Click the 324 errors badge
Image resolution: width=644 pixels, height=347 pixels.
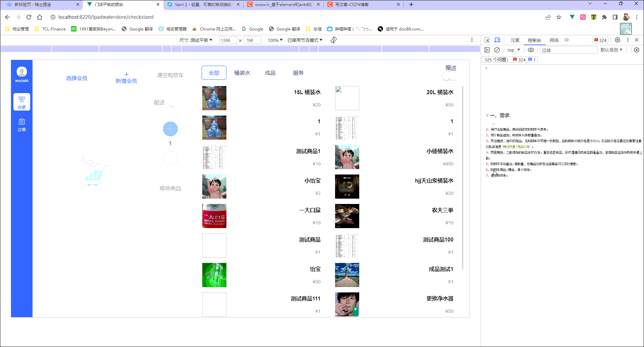coord(600,40)
